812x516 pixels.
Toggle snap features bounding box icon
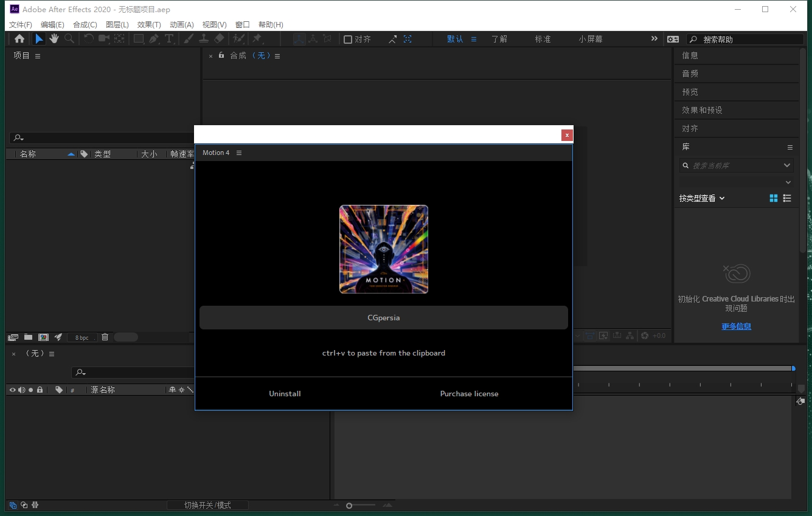point(408,39)
